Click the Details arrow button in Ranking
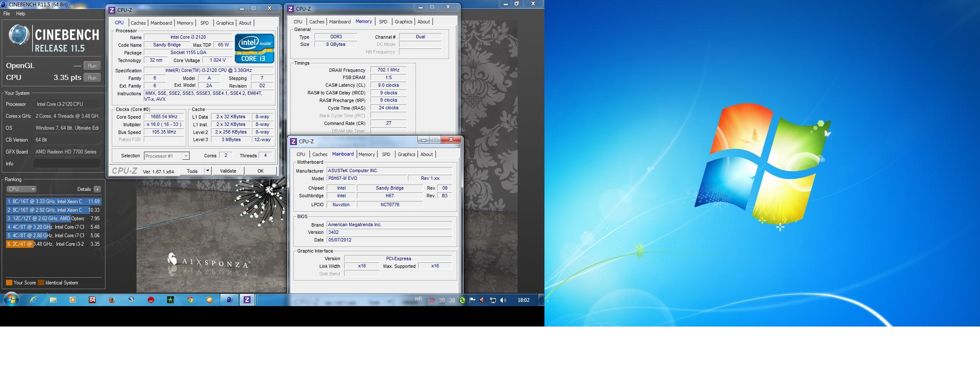This screenshot has height=392, width=980. click(x=97, y=189)
